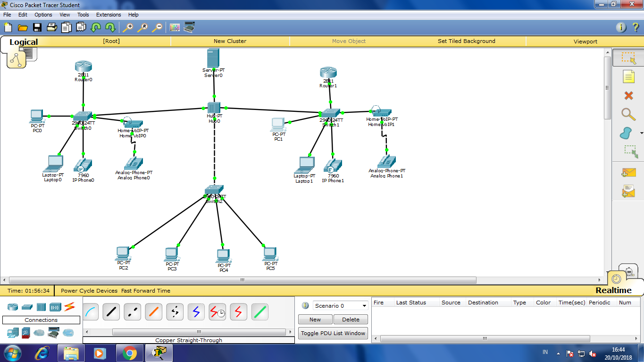Click New scenario button

click(x=315, y=320)
